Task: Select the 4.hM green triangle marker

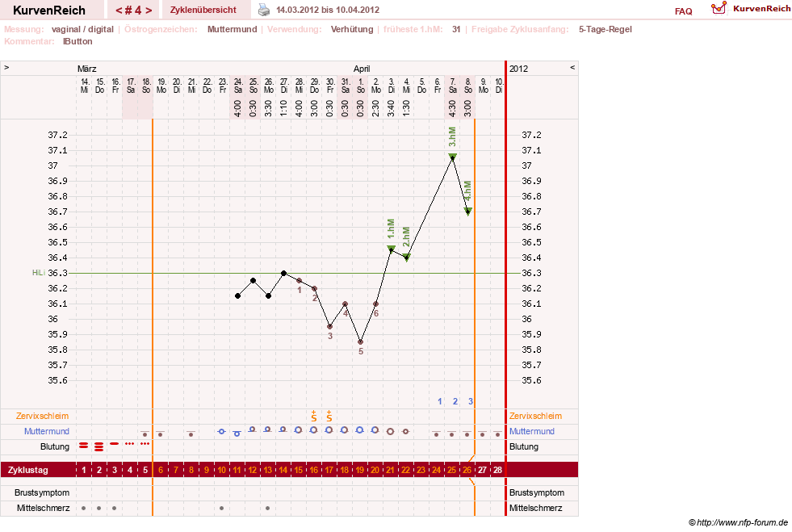Action: (468, 211)
